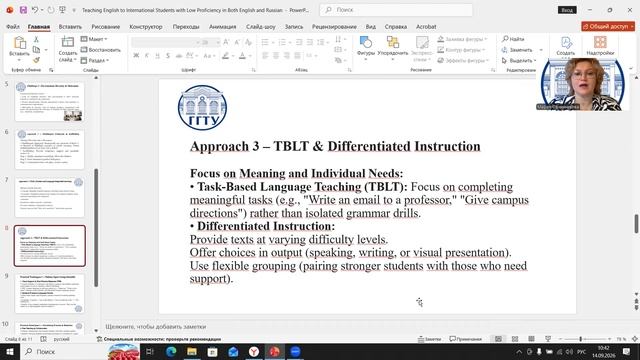640x360 pixels.
Task: Click the Cut scissors icon
Action: [x=36, y=39]
